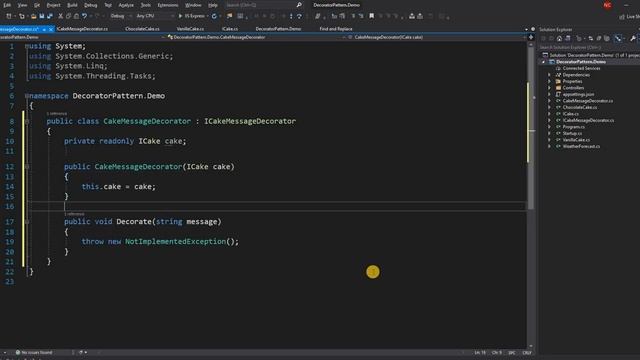Click the Solution Explorer home icon

pyautogui.click(x=559, y=38)
